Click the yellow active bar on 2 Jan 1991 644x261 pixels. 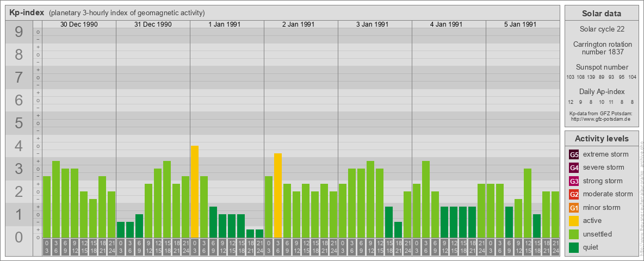click(277, 195)
